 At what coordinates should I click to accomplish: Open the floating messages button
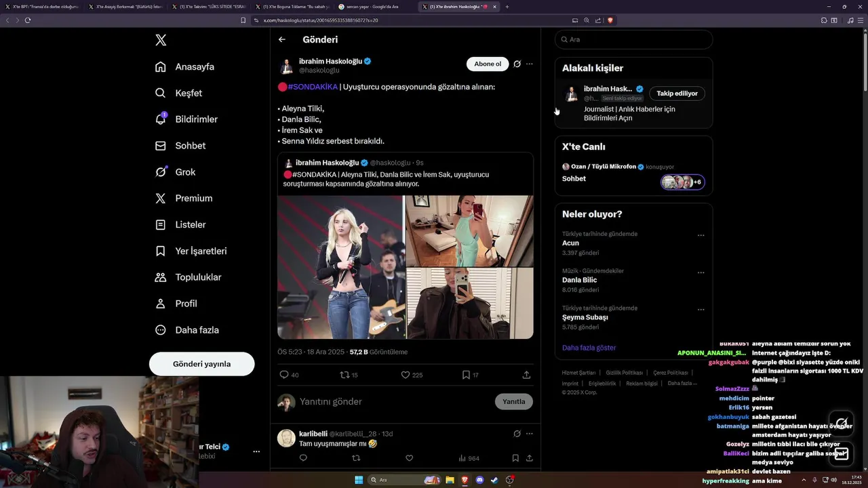pos(842,453)
